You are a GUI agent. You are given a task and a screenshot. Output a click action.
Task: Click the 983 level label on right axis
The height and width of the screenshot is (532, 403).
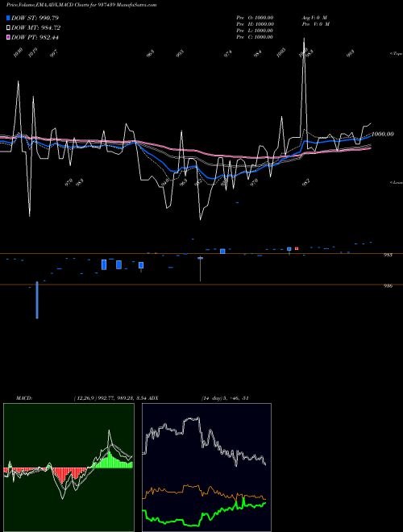point(388,256)
